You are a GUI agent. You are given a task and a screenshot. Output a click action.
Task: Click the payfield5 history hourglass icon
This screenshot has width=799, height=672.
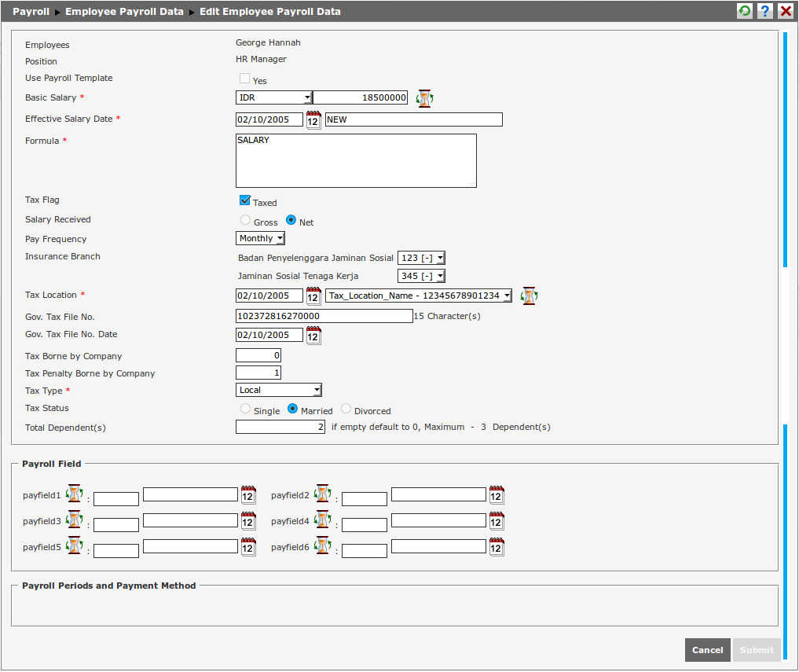75,545
